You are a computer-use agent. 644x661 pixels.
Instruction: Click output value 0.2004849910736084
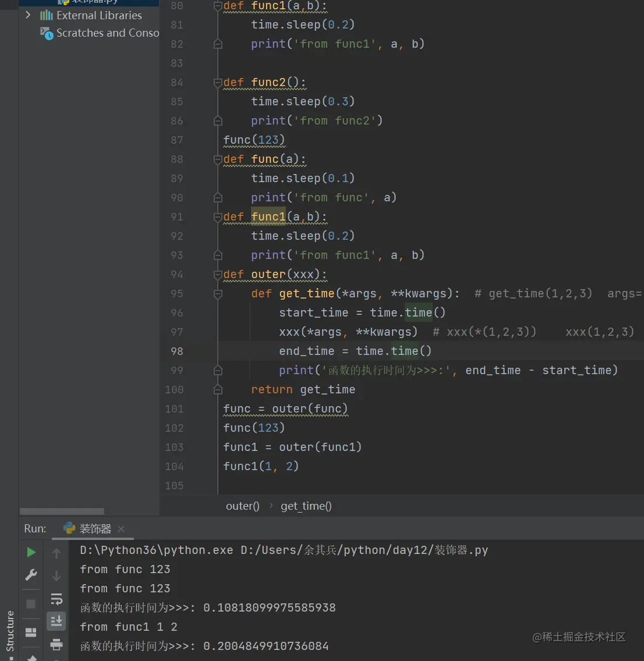pos(266,646)
